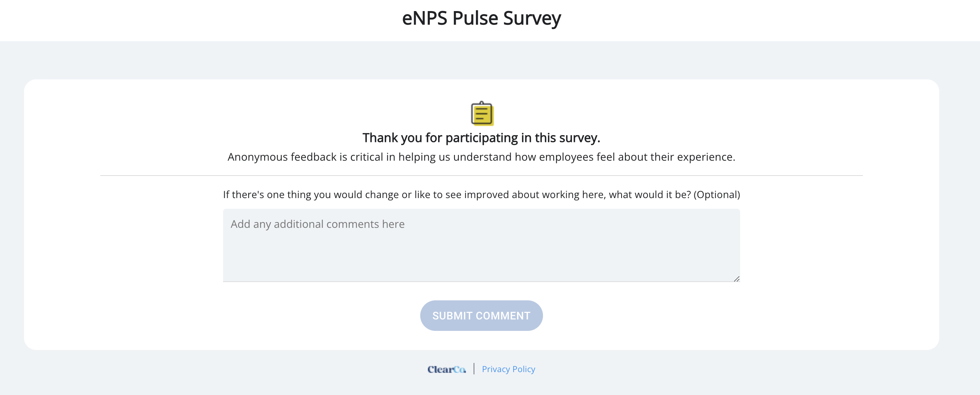Screen dimensions: 980x395
Task: Click the 'Thank you for participating' heading
Action: 481,138
